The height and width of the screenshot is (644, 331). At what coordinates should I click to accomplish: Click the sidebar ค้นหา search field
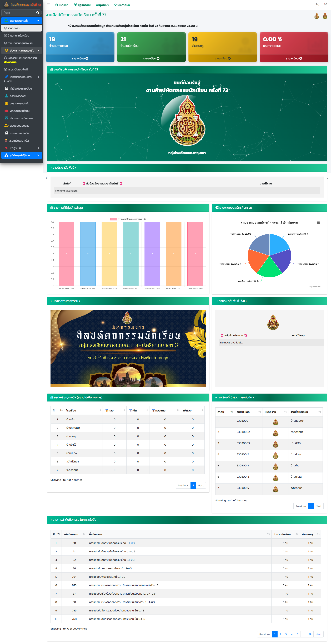click(18, 13)
